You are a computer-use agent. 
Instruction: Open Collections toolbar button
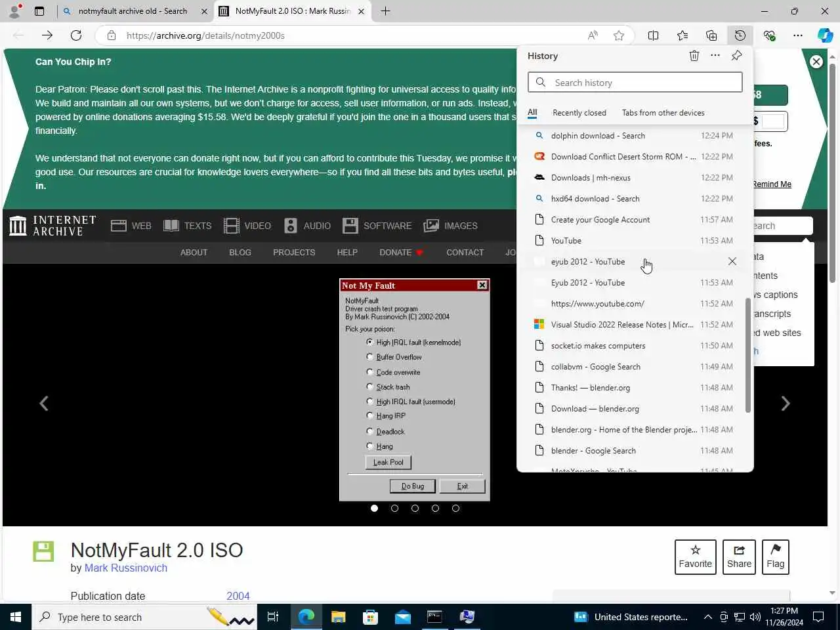[711, 35]
